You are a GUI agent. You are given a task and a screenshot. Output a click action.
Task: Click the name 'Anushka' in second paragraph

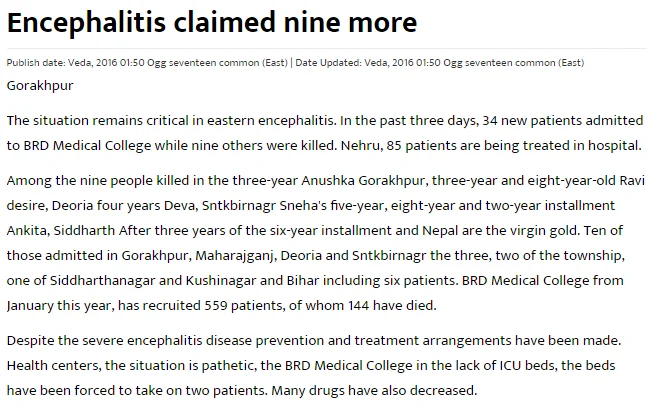(328, 181)
